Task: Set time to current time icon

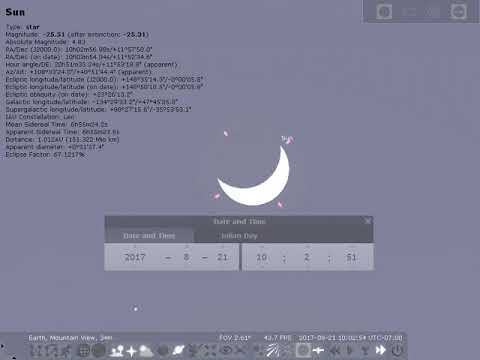Action: coord(365,350)
